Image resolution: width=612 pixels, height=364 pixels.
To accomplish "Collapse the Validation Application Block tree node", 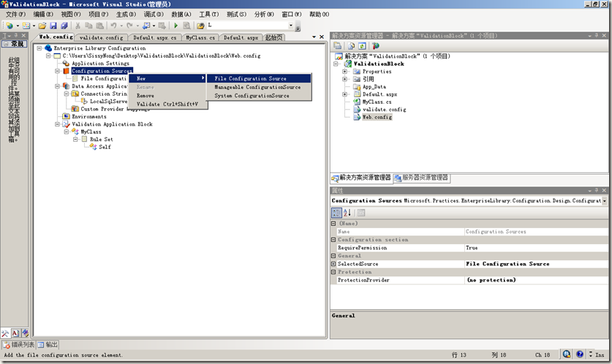I will click(57, 124).
